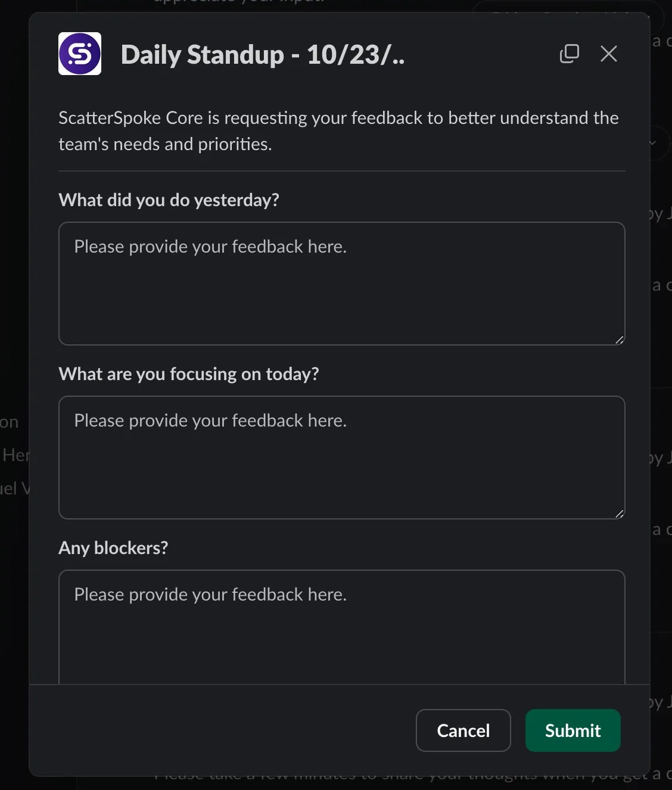This screenshot has height=790, width=672.
Task: Focus the 'What did you do yesterday?' field
Action: tap(342, 284)
